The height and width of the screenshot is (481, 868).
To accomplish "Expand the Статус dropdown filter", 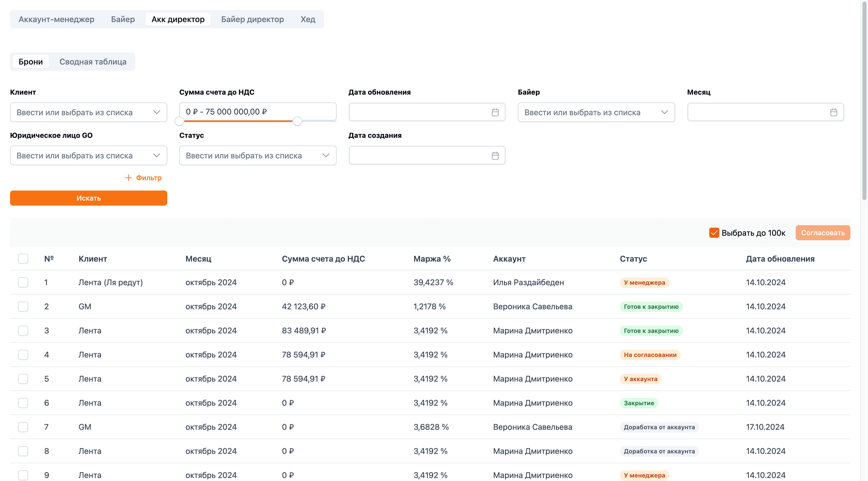I will click(x=258, y=155).
